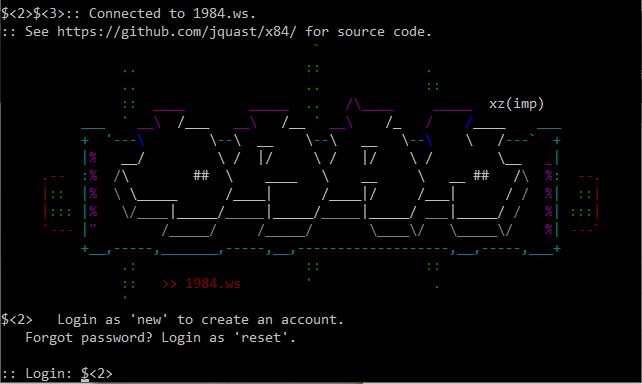Click the left '##' mark in ASCII logo
642x384 pixels.
click(x=201, y=175)
